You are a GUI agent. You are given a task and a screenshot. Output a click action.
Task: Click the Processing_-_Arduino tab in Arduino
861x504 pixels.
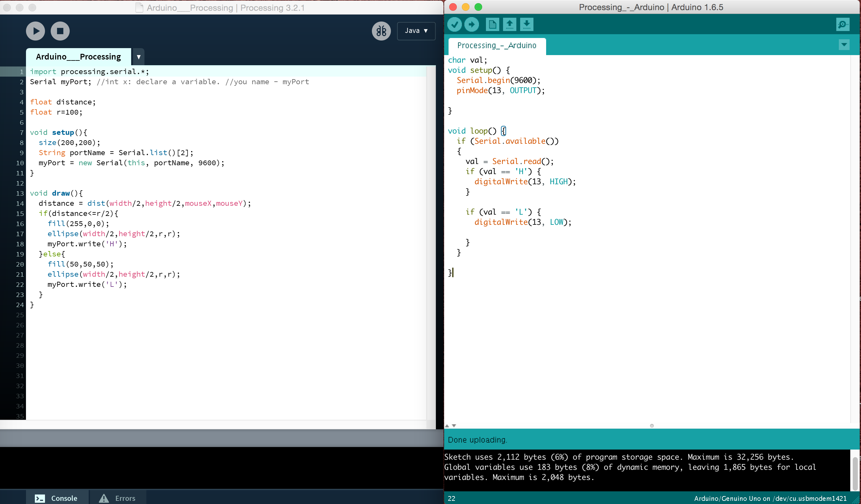[496, 45]
